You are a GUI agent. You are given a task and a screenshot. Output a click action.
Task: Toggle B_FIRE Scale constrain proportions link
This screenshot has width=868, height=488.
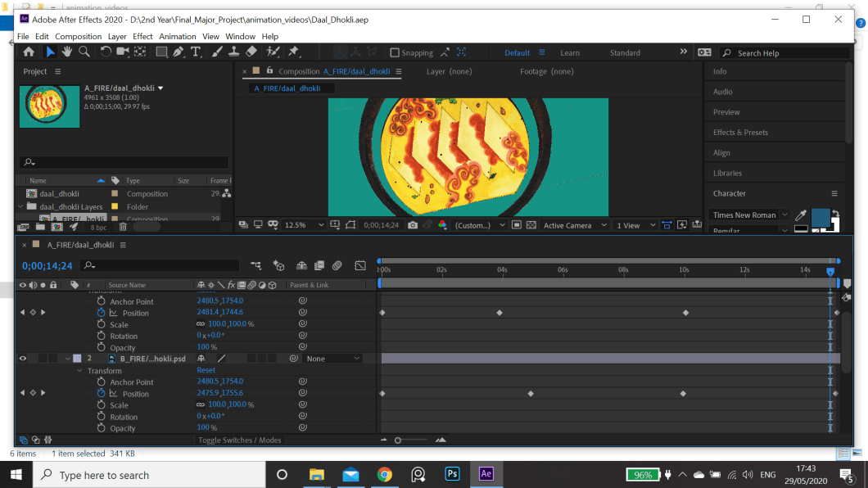pyautogui.click(x=201, y=404)
